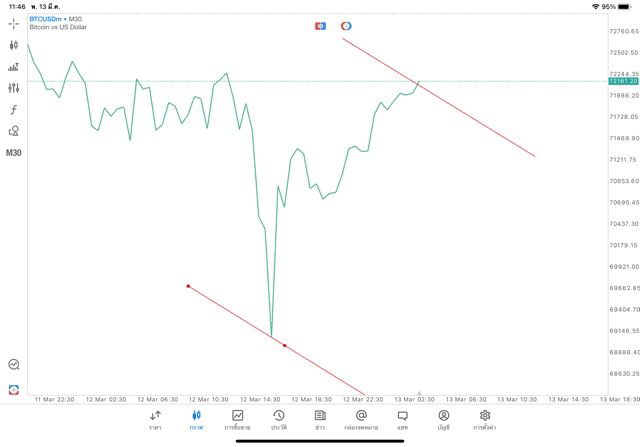Open the indicators list icon
This screenshot has height=447, width=640.
click(x=13, y=67)
